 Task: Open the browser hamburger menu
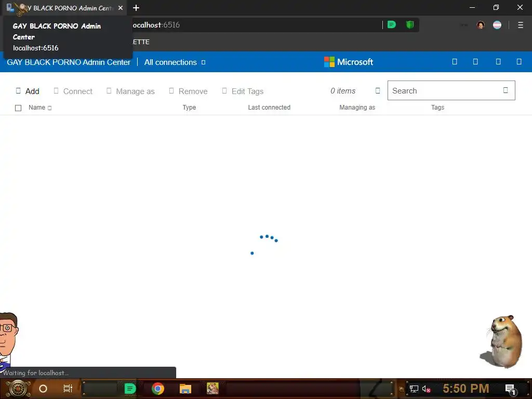521,25
